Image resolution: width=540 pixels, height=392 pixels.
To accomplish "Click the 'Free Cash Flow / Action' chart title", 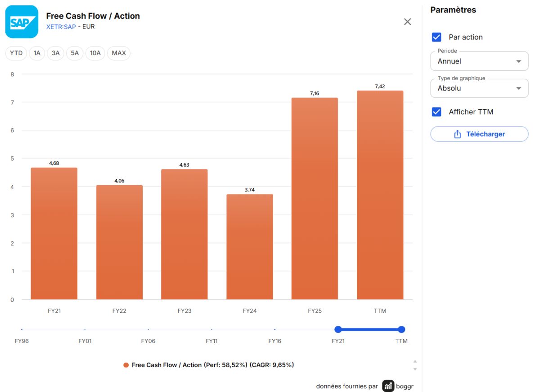I will [93, 16].
